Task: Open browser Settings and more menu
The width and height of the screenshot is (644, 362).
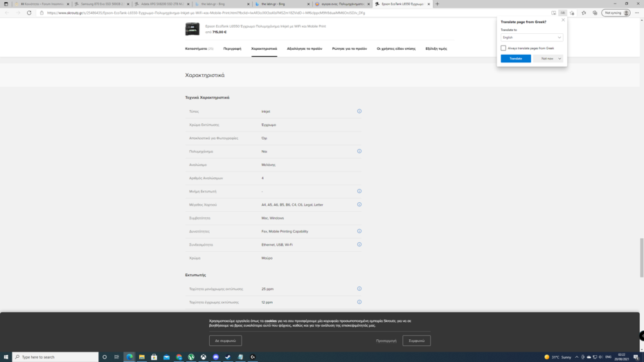Action: tap(637, 12)
